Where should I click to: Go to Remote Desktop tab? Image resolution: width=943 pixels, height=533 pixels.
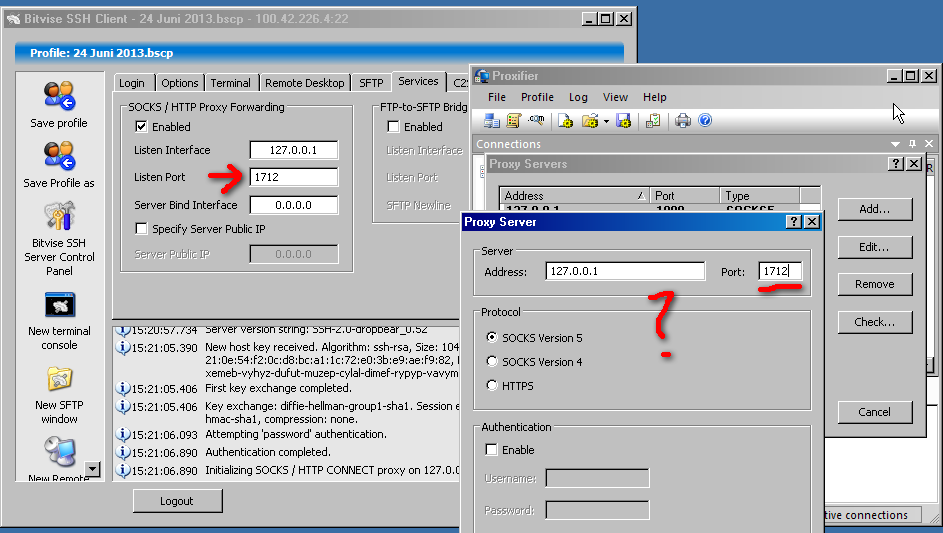pos(304,83)
